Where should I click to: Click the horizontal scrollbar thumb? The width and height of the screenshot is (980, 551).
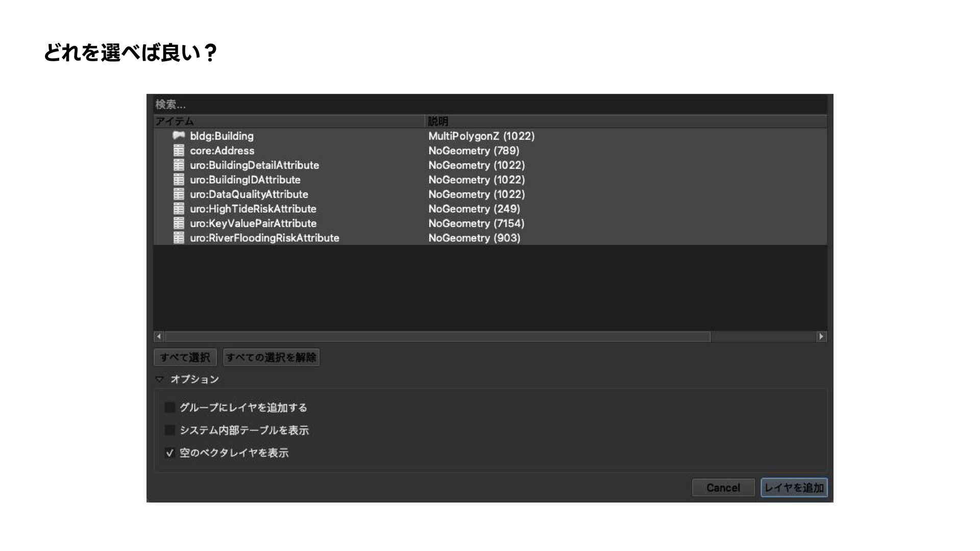[437, 336]
